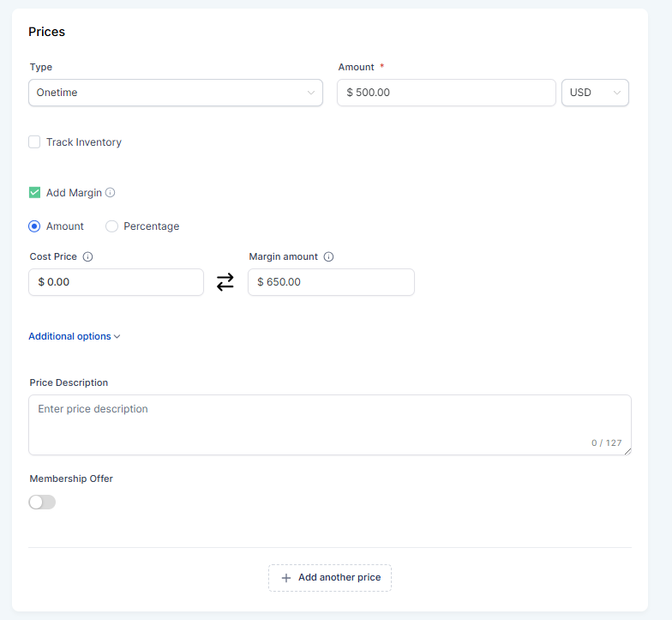Open the Onetime type dropdown
The width and height of the screenshot is (672, 620).
click(x=175, y=93)
